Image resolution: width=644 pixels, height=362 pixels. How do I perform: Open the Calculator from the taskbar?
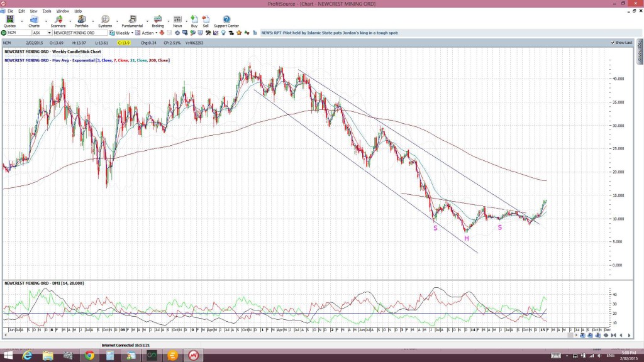110,356
